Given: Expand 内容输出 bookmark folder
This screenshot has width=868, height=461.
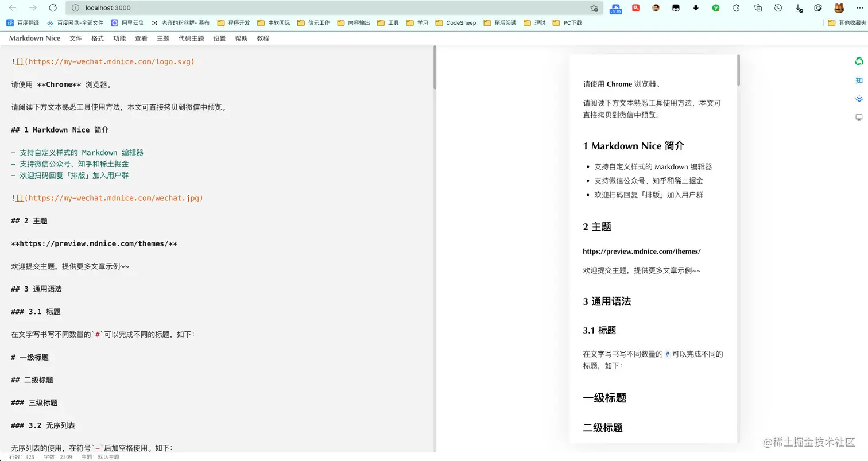Looking at the screenshot, I should click(354, 23).
